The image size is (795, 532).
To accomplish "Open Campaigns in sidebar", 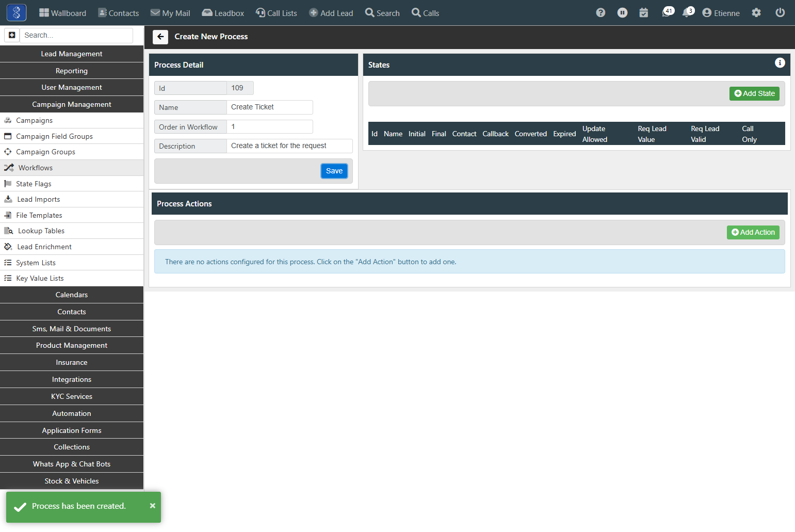I will tap(72, 120).
